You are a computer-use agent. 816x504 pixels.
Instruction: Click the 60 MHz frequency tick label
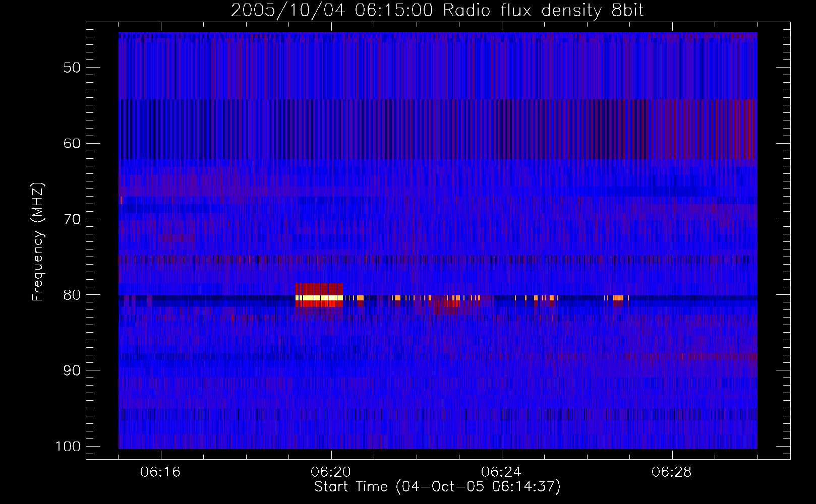click(72, 143)
